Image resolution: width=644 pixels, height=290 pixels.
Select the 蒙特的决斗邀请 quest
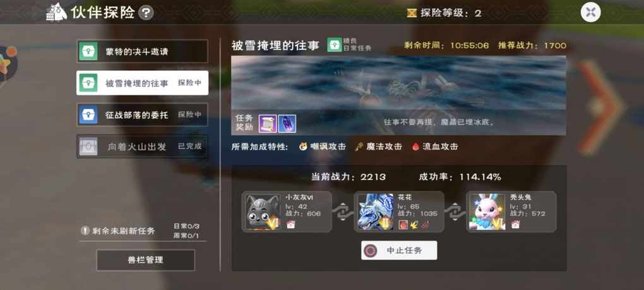point(142,51)
